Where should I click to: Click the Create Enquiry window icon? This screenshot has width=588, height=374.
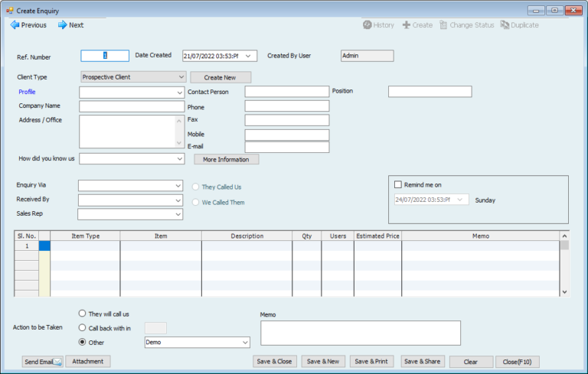tap(10, 11)
